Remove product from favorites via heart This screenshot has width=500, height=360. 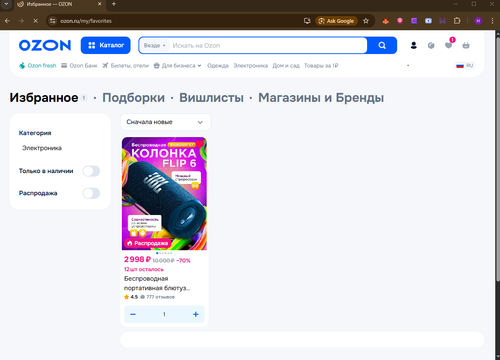point(199,144)
